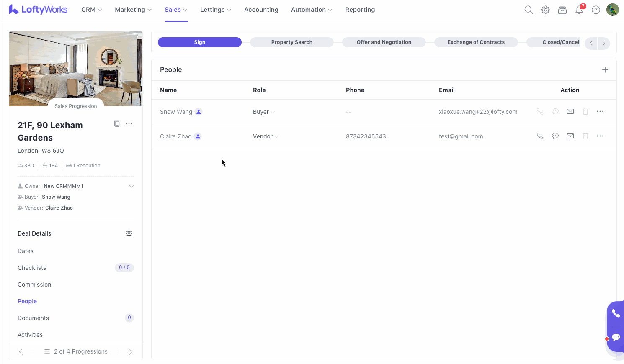
Task: Expand the Owner details chevron
Action: (x=132, y=186)
